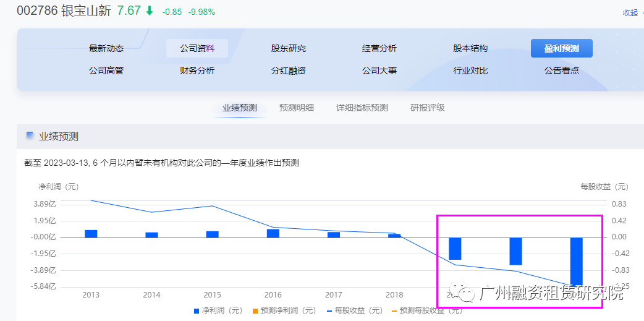This screenshot has height=321, width=644.
Task: Click the 2015 net profit bar
Action: pos(213,234)
